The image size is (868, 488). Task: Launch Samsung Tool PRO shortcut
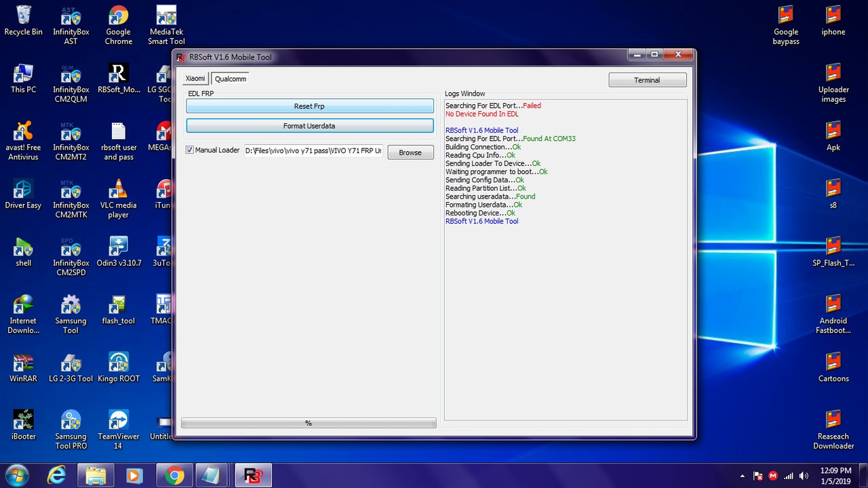71,430
